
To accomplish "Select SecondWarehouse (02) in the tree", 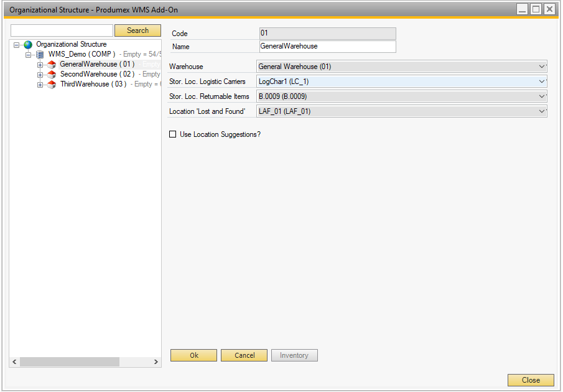I will (96, 75).
